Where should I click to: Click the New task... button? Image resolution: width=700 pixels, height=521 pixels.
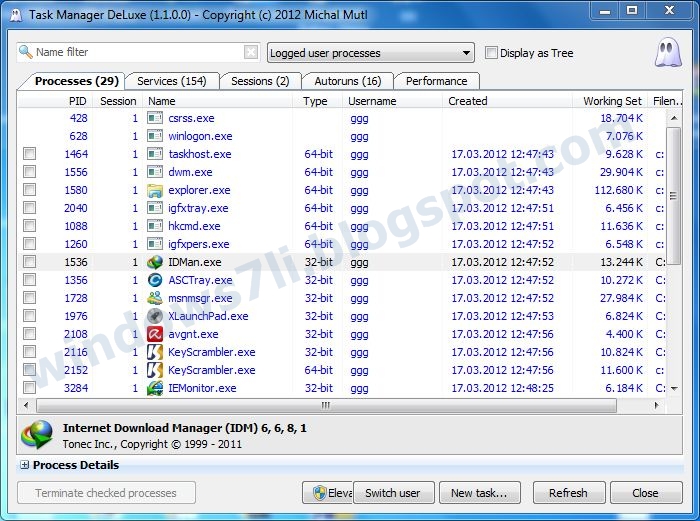click(x=480, y=493)
